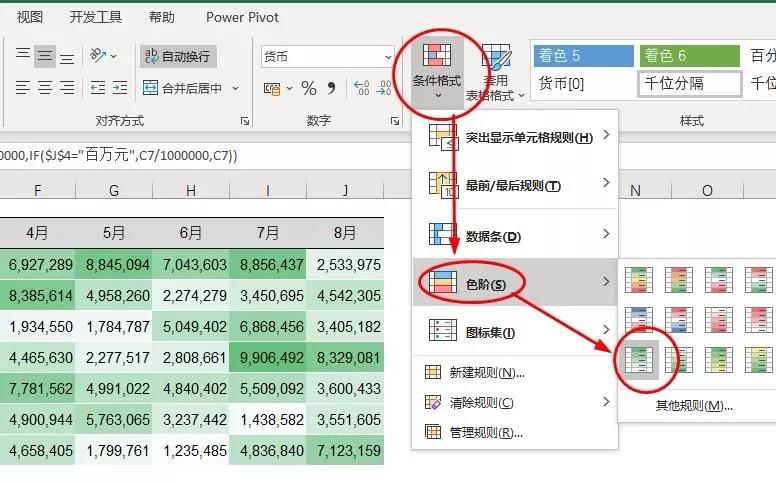Open 图标集(I) icon sets submenu

click(x=515, y=331)
